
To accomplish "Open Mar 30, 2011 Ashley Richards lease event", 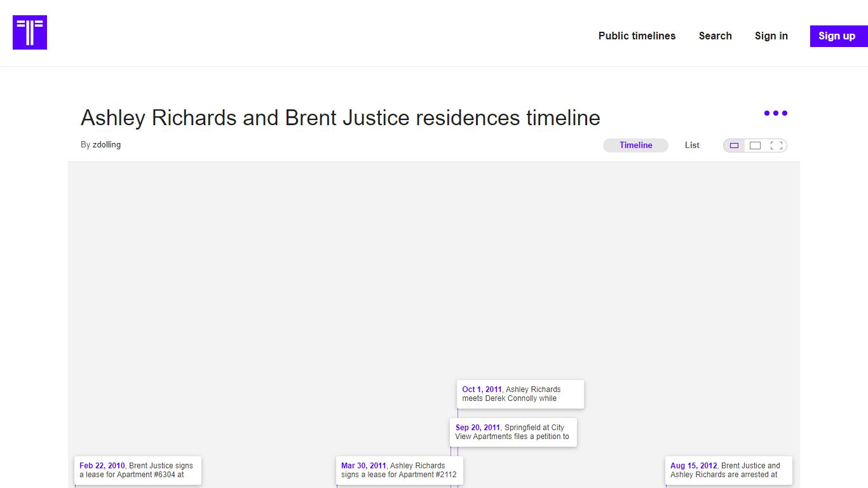I will click(400, 470).
